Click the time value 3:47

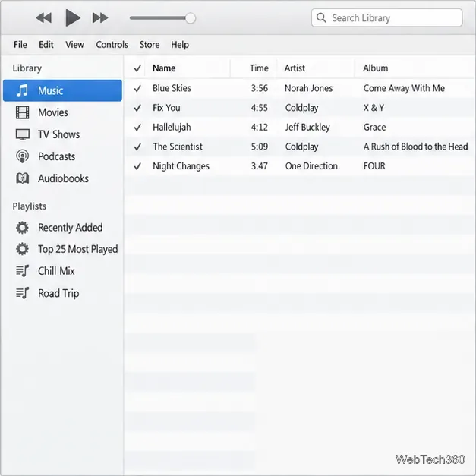[x=260, y=166]
